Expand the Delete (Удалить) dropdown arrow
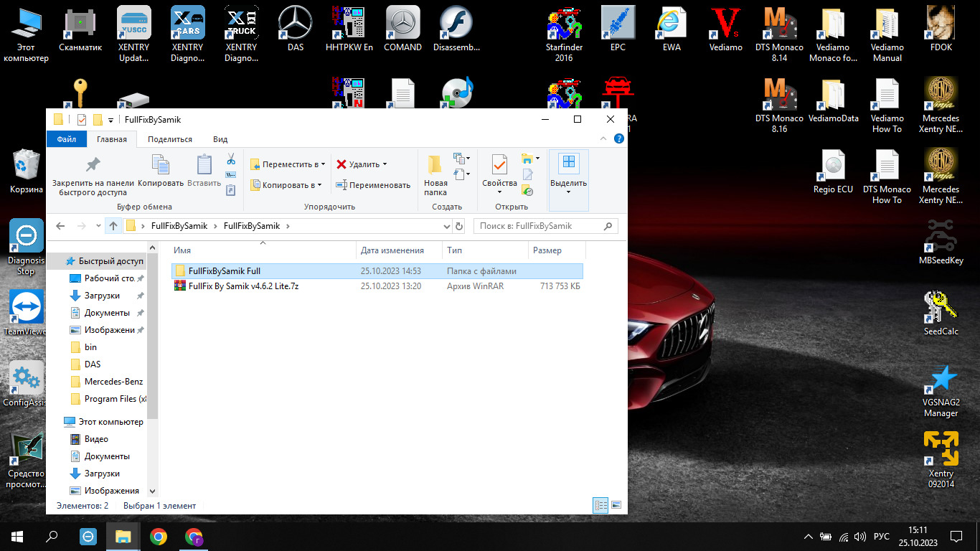This screenshot has width=980, height=551. (x=385, y=164)
